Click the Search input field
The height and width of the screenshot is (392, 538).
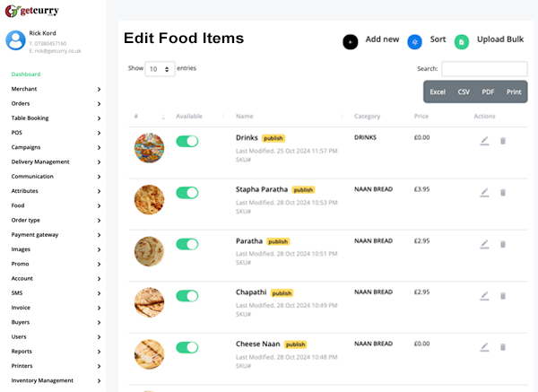tap(484, 69)
